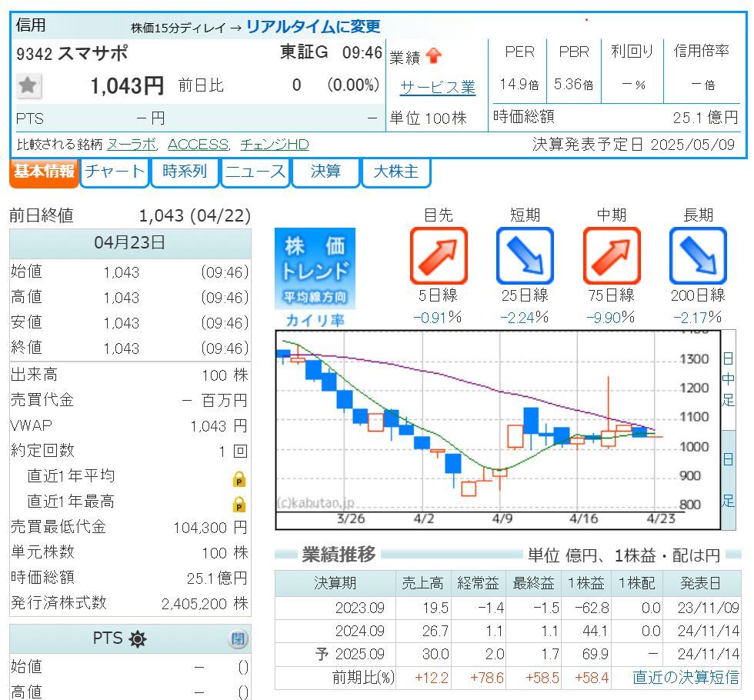The width and height of the screenshot is (754, 700).
Task: Click 発行済株式数 value 2,405,200 株
Action: coord(205,603)
